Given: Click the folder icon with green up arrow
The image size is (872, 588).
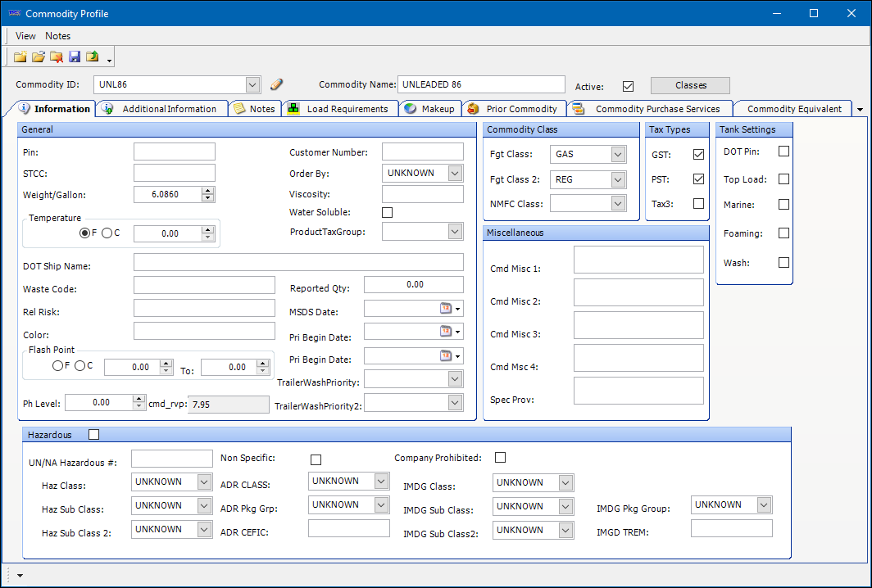Looking at the screenshot, I should pyautogui.click(x=93, y=57).
